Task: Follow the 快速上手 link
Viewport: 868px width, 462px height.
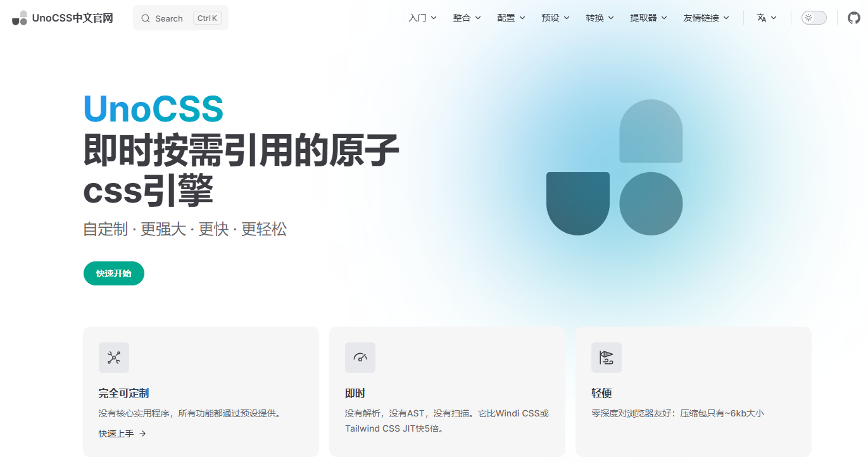Action: [122, 434]
